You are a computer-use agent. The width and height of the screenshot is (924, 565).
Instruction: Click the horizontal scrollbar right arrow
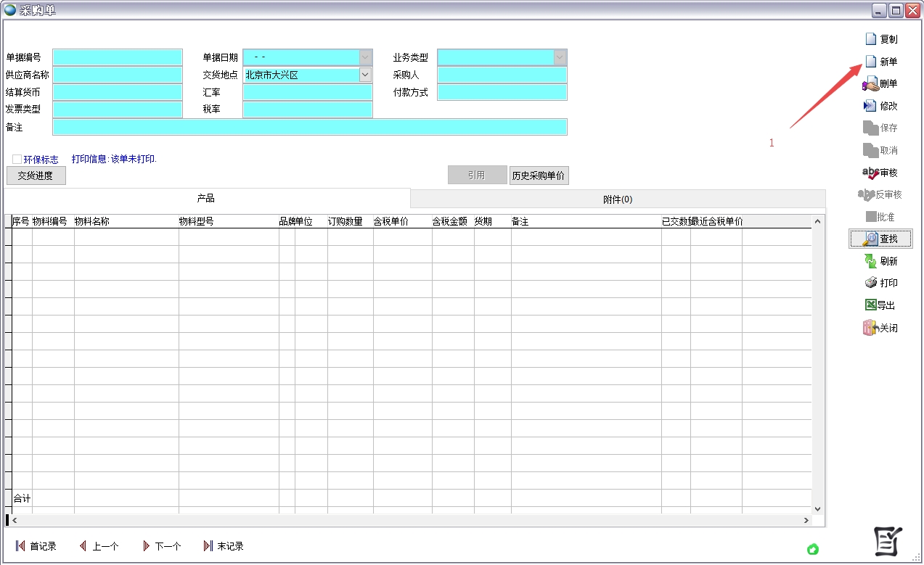[x=806, y=520]
